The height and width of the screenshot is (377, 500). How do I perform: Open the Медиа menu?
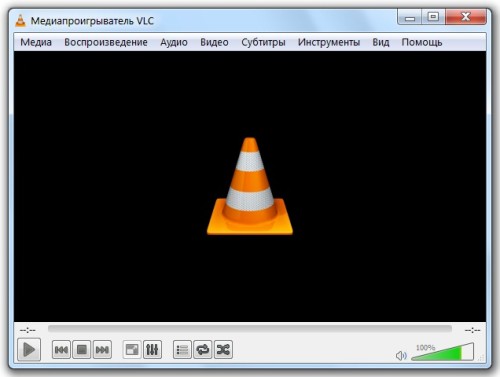click(x=36, y=42)
